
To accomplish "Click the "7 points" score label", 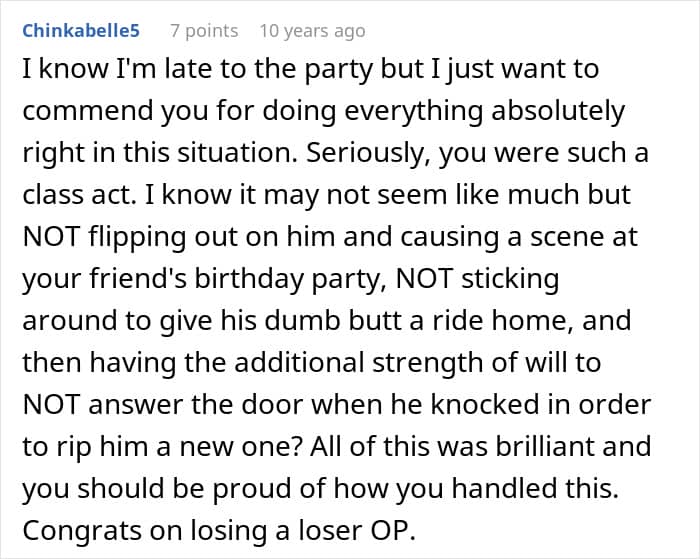I will (204, 31).
